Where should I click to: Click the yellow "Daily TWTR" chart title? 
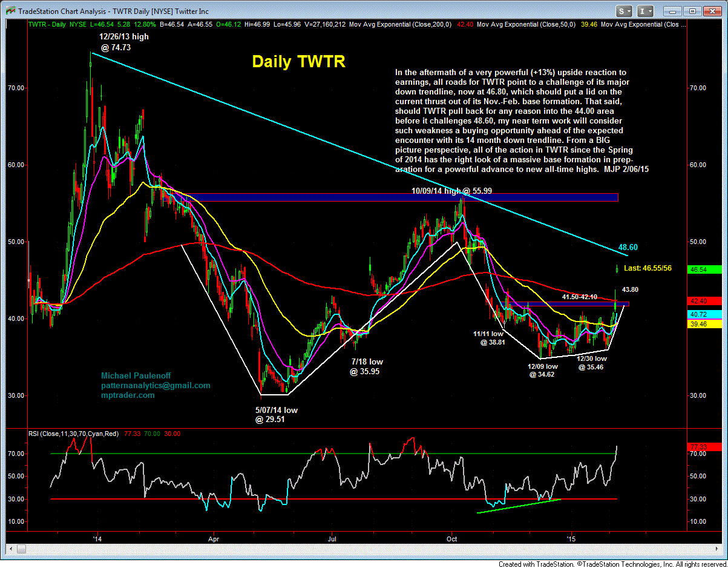(298, 62)
